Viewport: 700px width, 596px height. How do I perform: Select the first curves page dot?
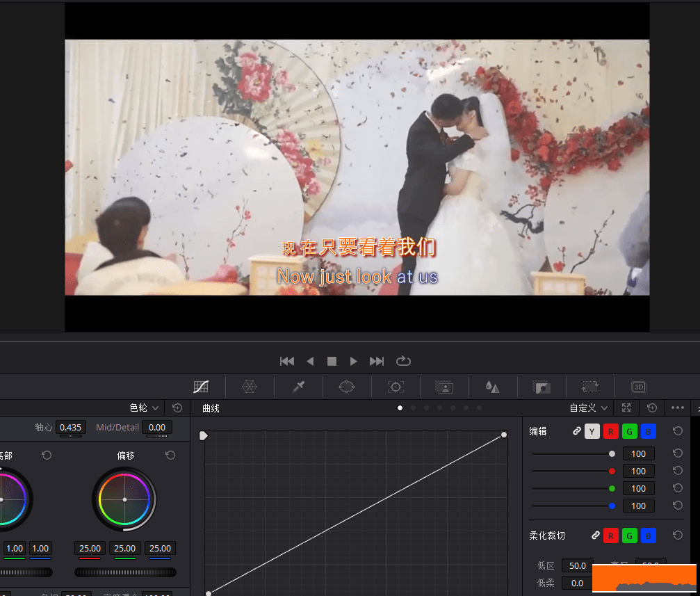click(x=400, y=408)
